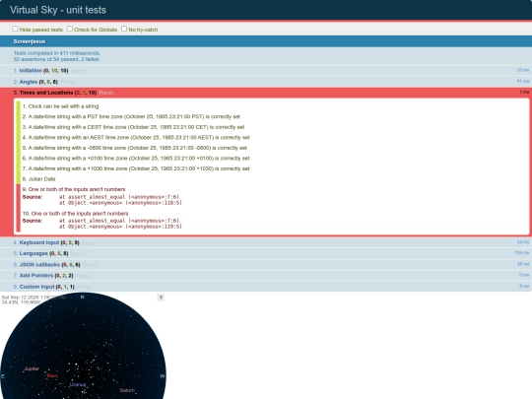Click the 'Tests completed in 411 milliseconds' text
The height and width of the screenshot is (399, 532).
coord(57,53)
